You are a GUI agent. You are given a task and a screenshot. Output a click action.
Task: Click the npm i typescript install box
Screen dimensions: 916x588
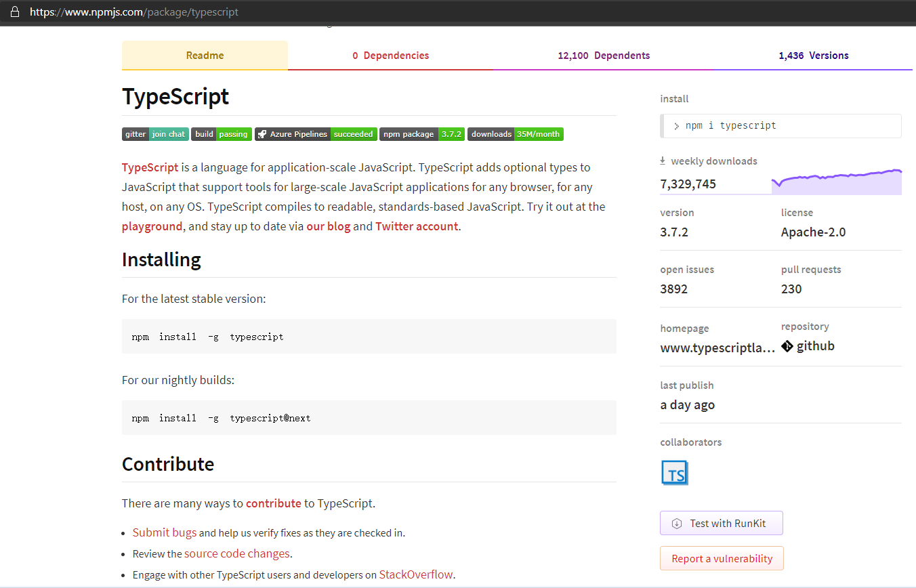pyautogui.click(x=780, y=125)
